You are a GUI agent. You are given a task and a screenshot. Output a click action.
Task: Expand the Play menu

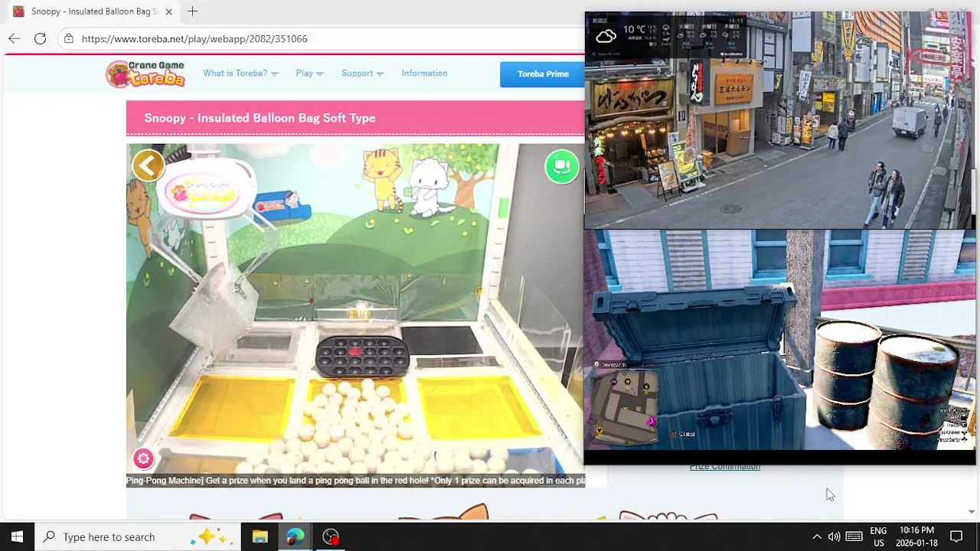tap(309, 73)
